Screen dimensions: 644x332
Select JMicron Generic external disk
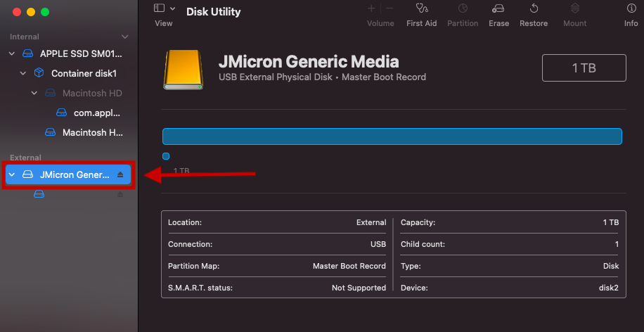(68, 174)
